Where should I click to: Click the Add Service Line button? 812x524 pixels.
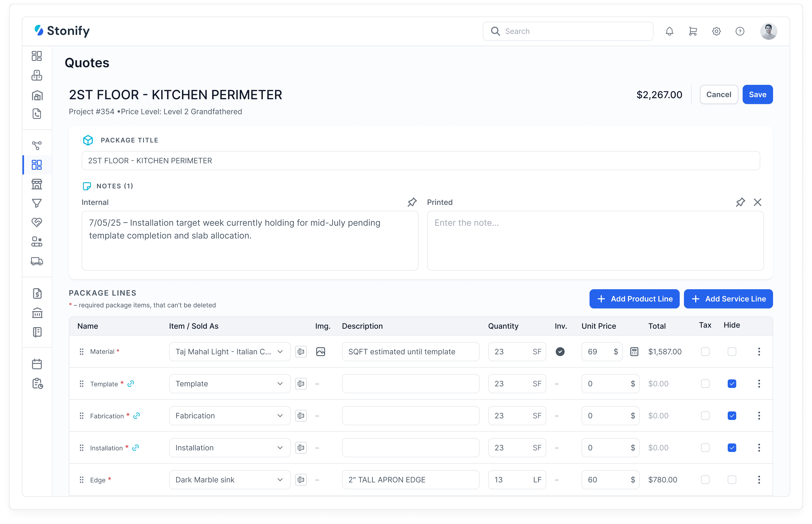coord(728,299)
